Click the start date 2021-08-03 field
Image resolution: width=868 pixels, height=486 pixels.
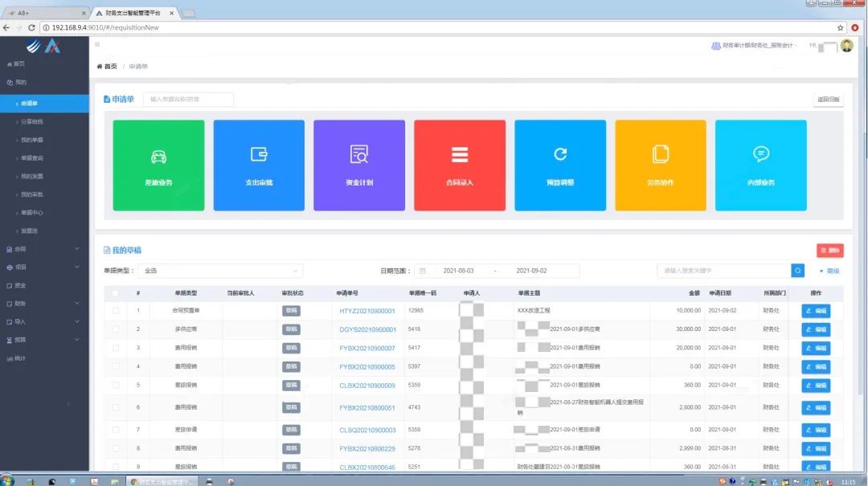458,271
